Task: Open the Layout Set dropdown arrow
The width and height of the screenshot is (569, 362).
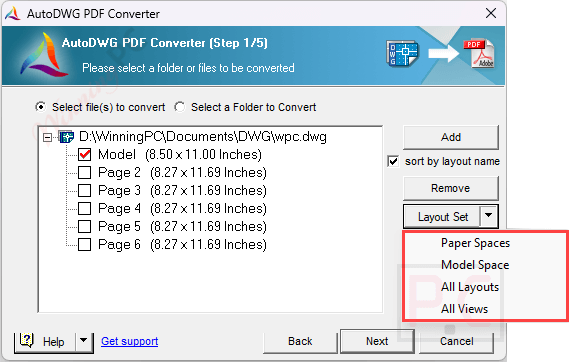Action: (488, 216)
